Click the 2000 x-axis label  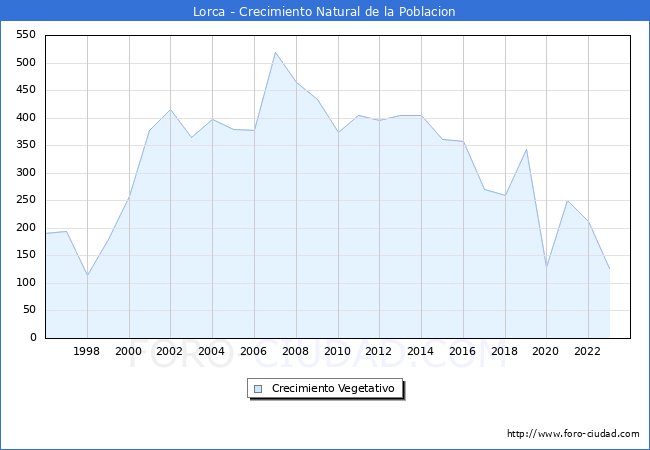pyautogui.click(x=128, y=351)
